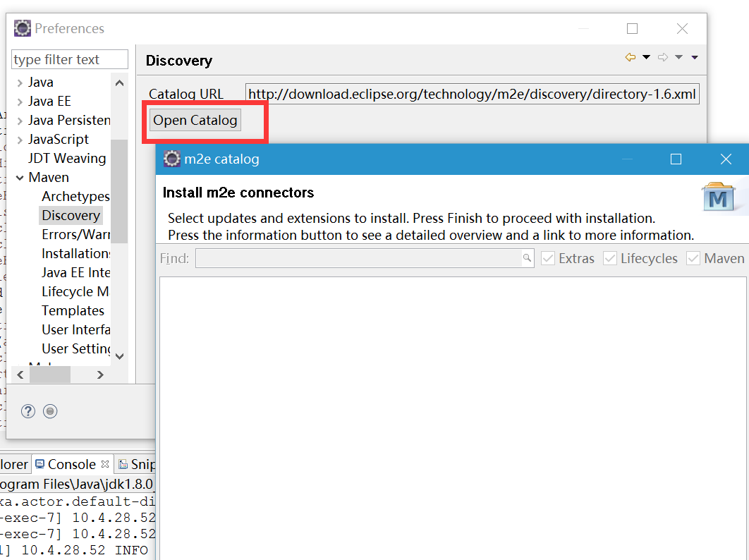Click the m2e catalog window icon
Image resolution: width=749 pixels, height=560 pixels.
172,159
